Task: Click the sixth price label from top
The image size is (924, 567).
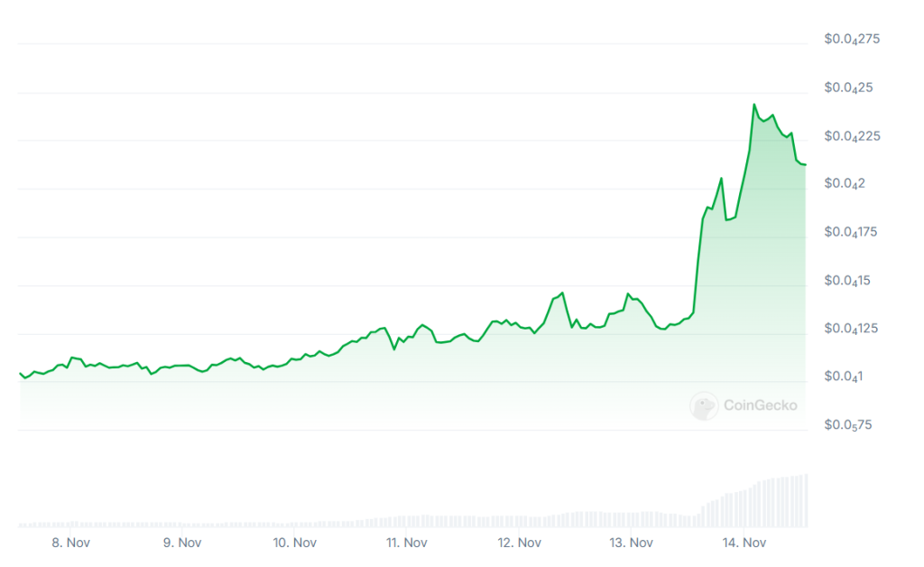Action: point(848,281)
